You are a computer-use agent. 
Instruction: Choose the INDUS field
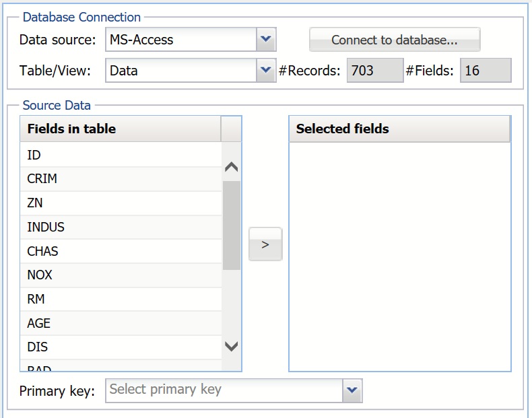click(121, 227)
